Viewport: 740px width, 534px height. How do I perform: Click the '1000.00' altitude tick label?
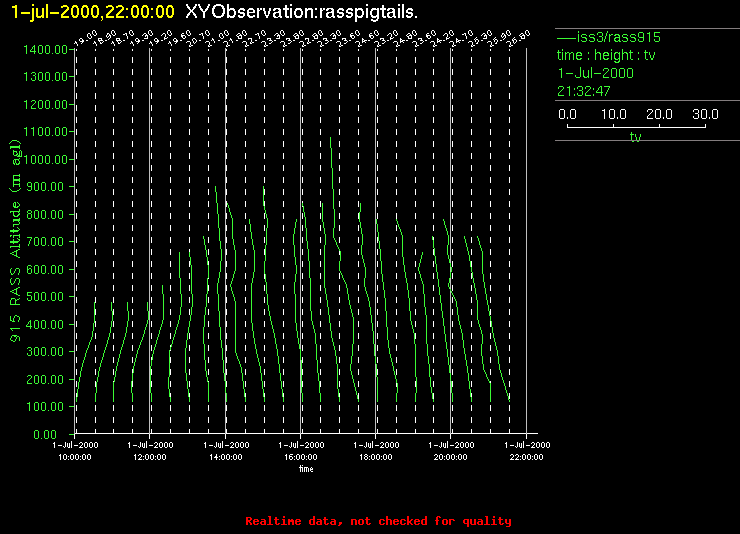[46, 159]
